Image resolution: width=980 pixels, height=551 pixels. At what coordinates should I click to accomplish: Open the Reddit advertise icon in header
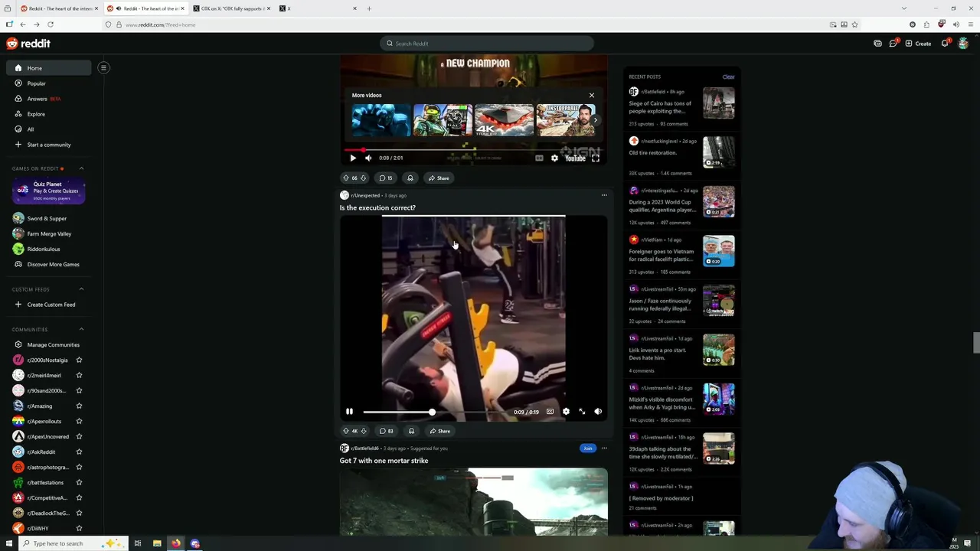(x=877, y=44)
